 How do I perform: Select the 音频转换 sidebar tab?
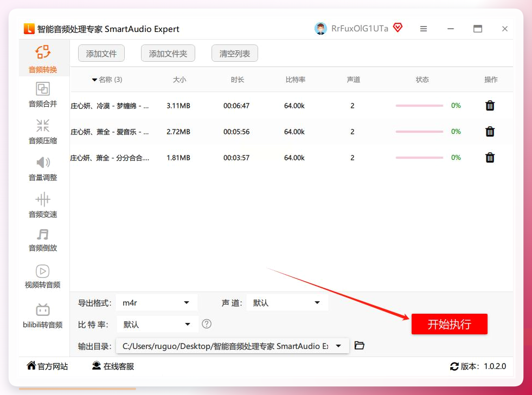point(43,59)
